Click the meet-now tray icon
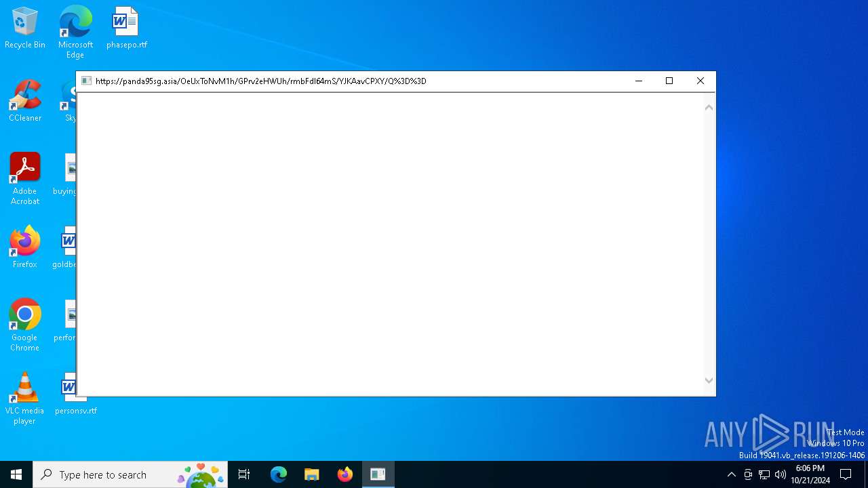The width and height of the screenshot is (868, 488). 748,474
